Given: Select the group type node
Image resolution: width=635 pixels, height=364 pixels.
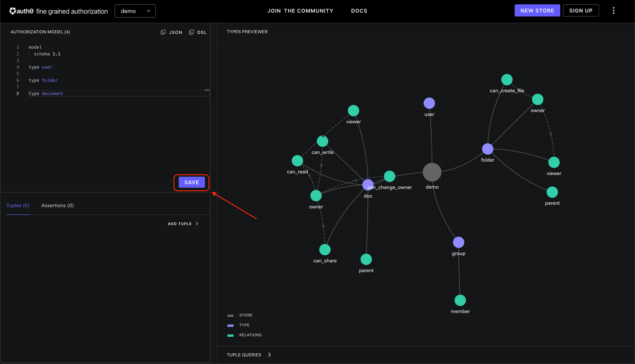Looking at the screenshot, I should click(x=458, y=242).
